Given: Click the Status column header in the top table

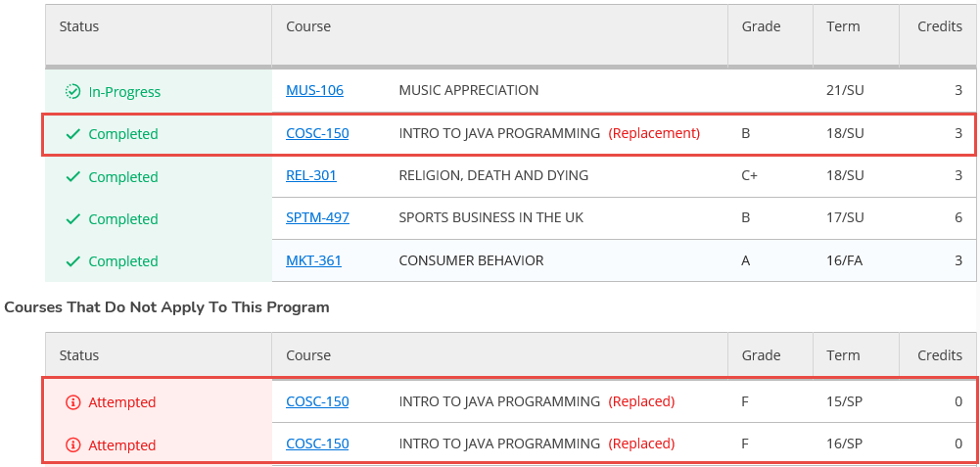Looking at the screenshot, I should point(79,26).
